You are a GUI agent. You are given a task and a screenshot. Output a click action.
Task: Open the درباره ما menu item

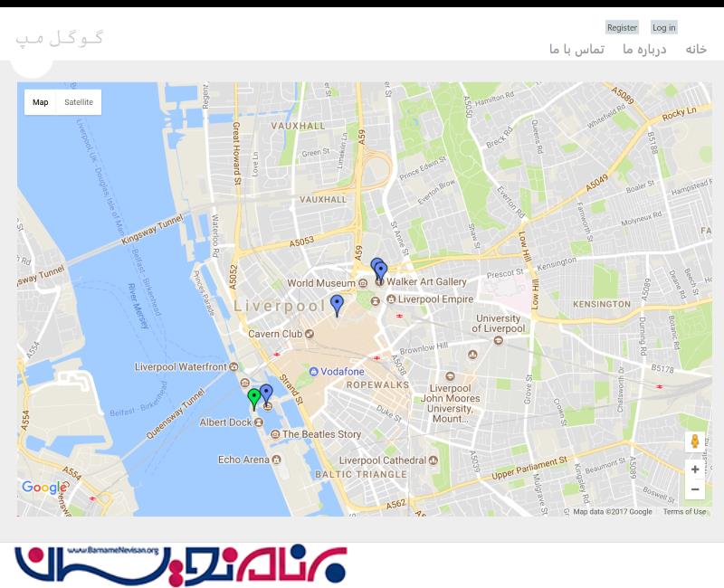(x=644, y=49)
